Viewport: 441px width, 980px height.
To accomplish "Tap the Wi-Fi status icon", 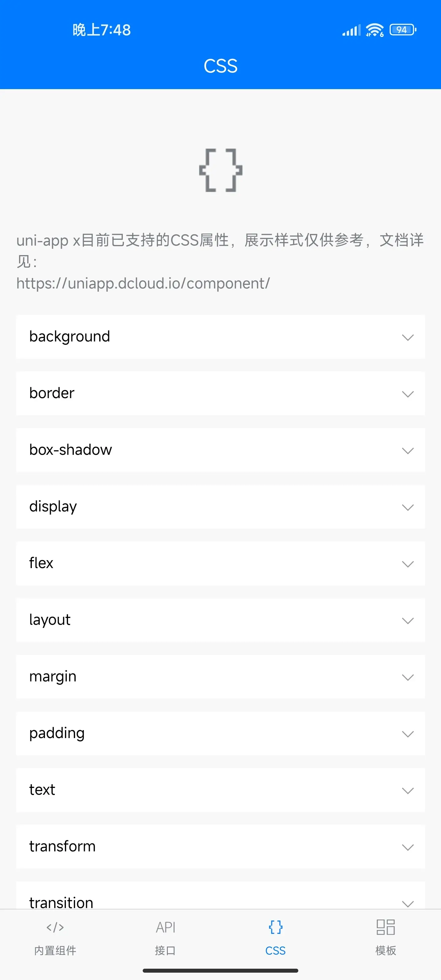I will coord(375,30).
